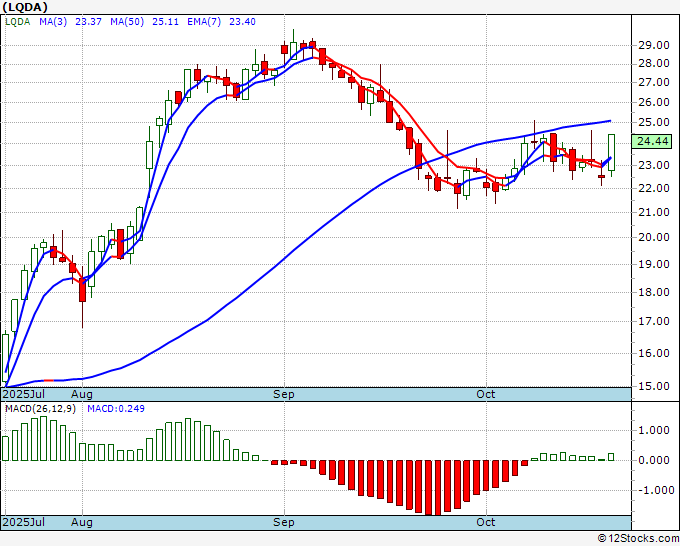
Task: Click the 15.00 price axis label
Action: click(654, 386)
